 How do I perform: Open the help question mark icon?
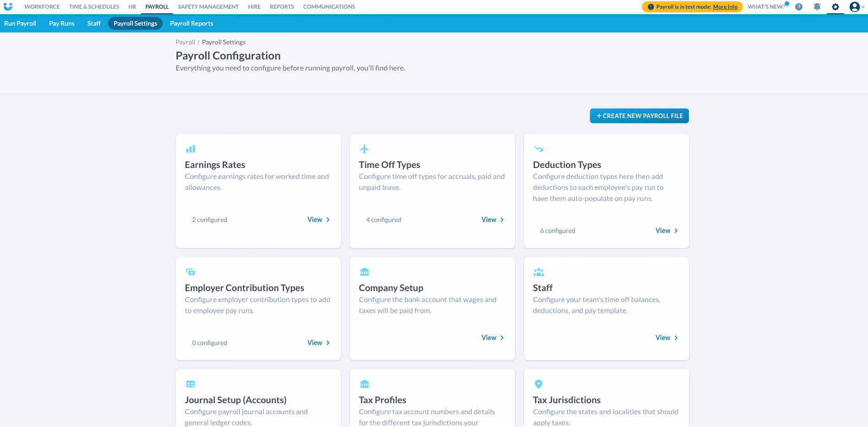[799, 7]
